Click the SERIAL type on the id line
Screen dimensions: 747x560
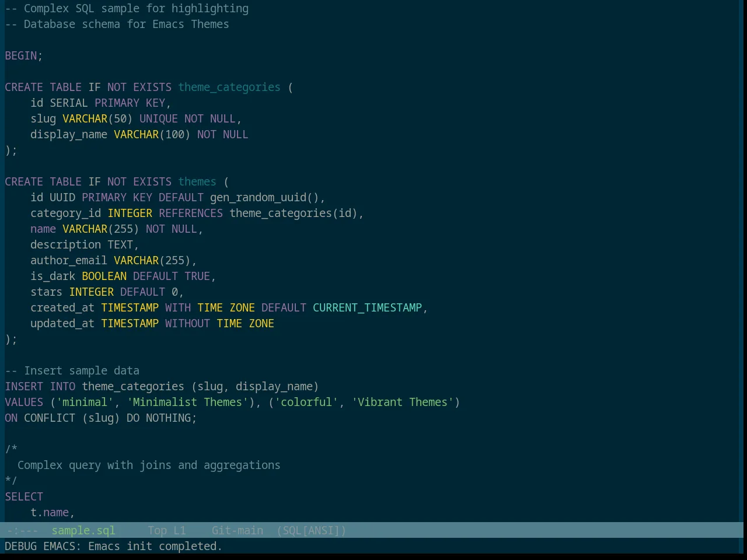(69, 103)
